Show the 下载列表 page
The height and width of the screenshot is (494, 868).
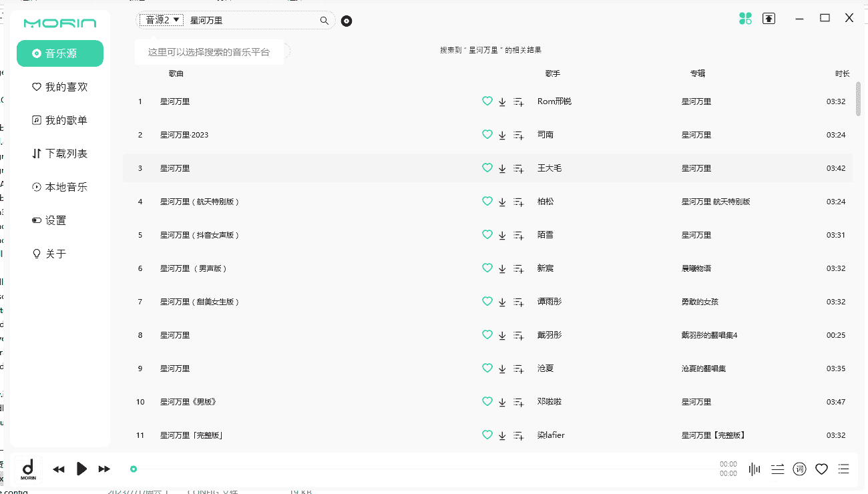60,154
